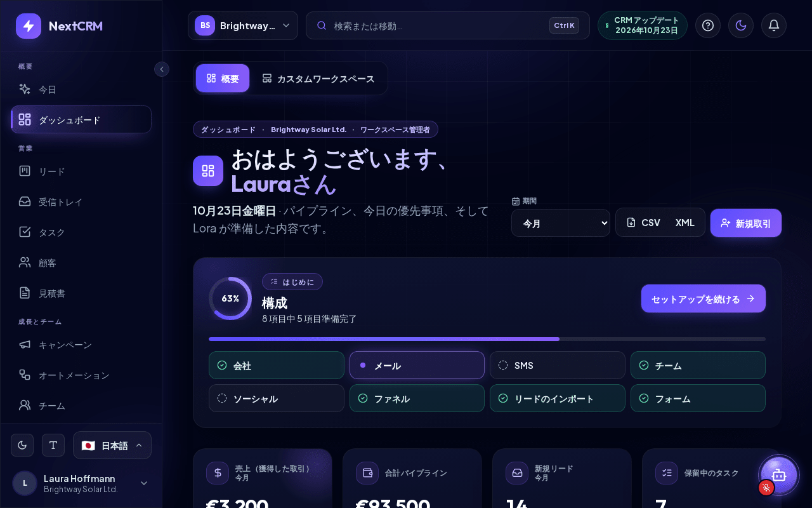Viewport: 812px width, 508px height.
Task: Focus the 検索または移動 search field
Action: click(x=448, y=25)
